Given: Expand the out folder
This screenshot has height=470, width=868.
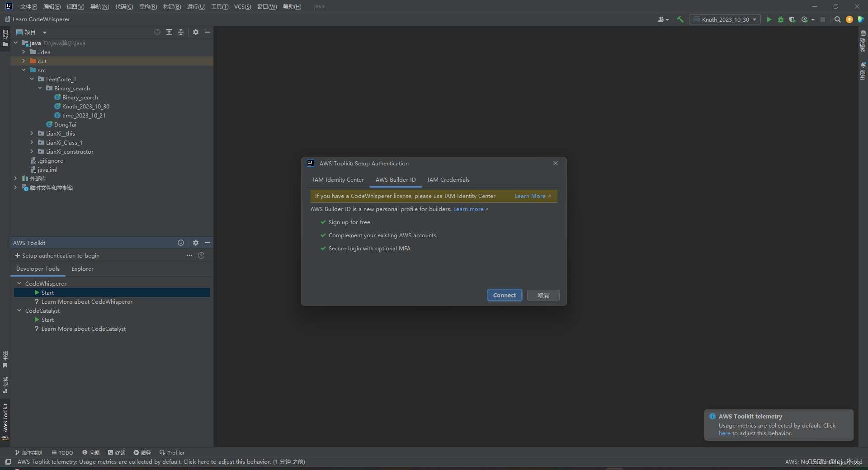Looking at the screenshot, I should click(x=24, y=61).
